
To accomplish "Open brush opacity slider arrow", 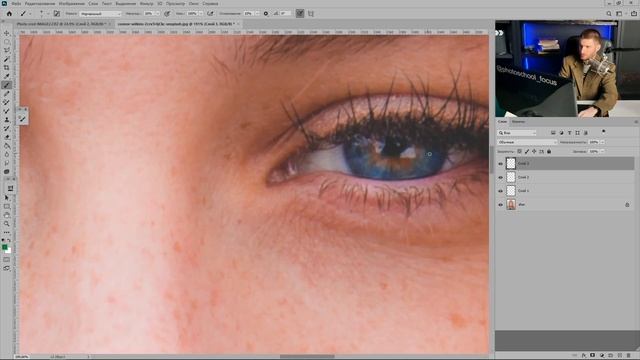I will [158, 13].
